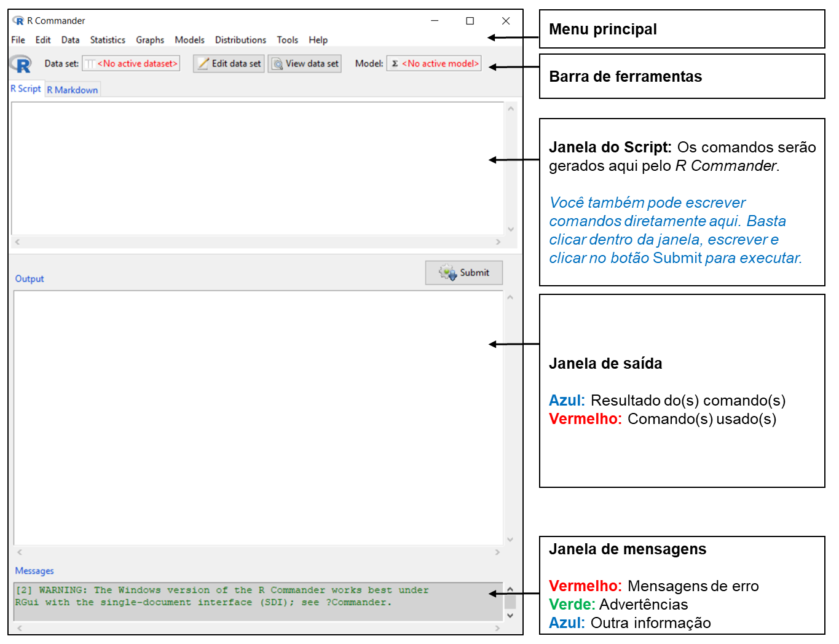This screenshot has width=839, height=644.
Task: Expand the Graphs menu
Action: tap(150, 40)
